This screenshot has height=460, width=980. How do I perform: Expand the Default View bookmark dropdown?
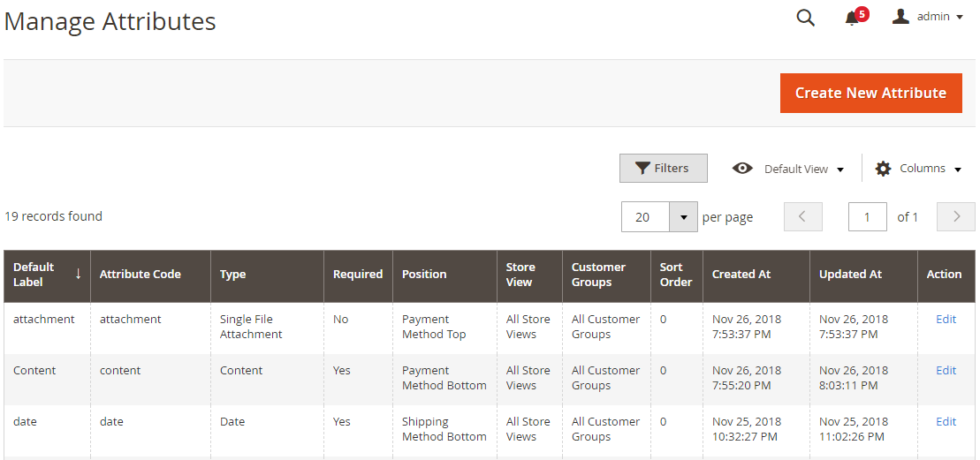tap(839, 170)
